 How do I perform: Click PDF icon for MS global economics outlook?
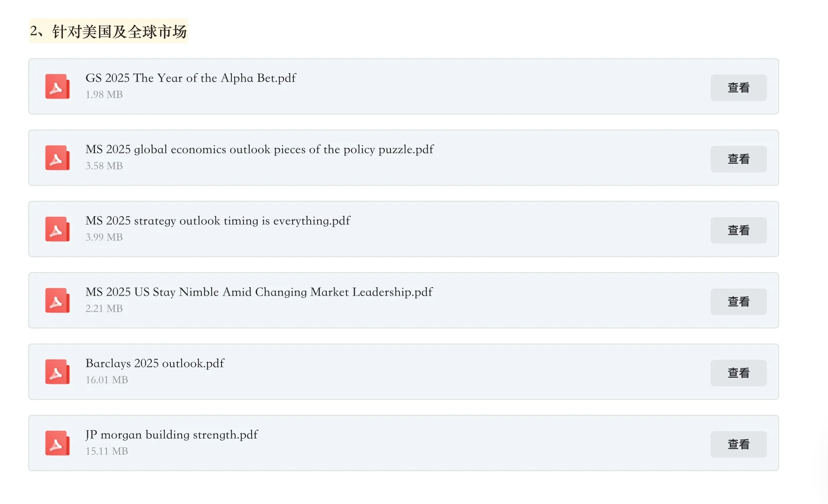[x=57, y=158]
